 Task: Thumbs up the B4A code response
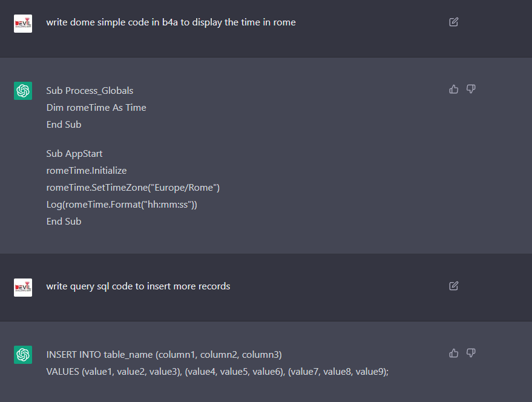[x=454, y=90]
